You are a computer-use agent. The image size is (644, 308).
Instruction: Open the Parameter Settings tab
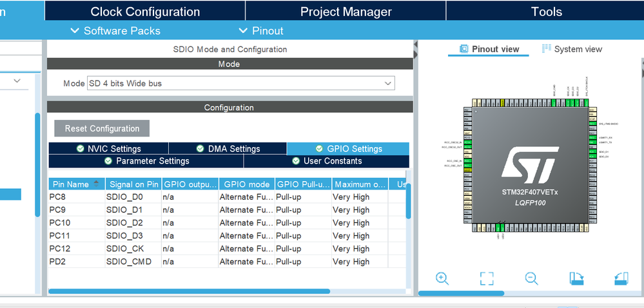pos(146,161)
